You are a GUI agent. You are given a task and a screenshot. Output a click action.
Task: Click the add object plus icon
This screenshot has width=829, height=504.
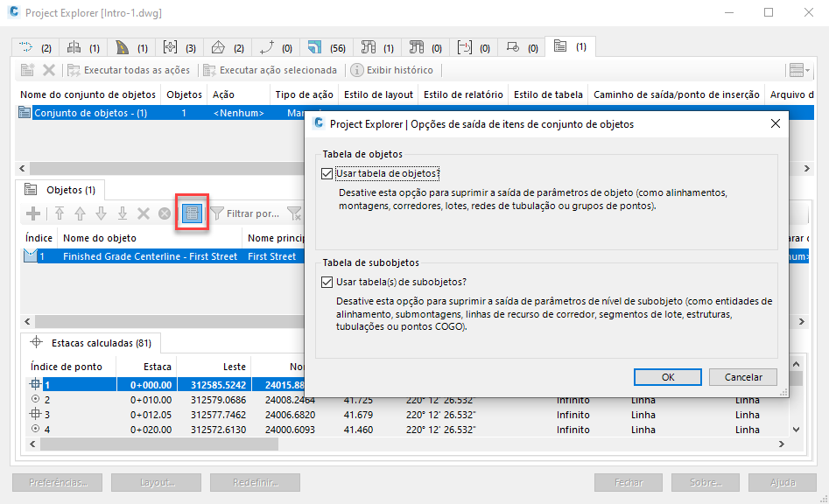pos(33,213)
